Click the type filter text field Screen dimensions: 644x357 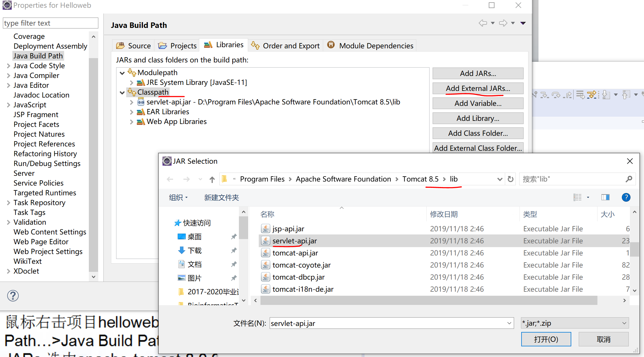(51, 23)
